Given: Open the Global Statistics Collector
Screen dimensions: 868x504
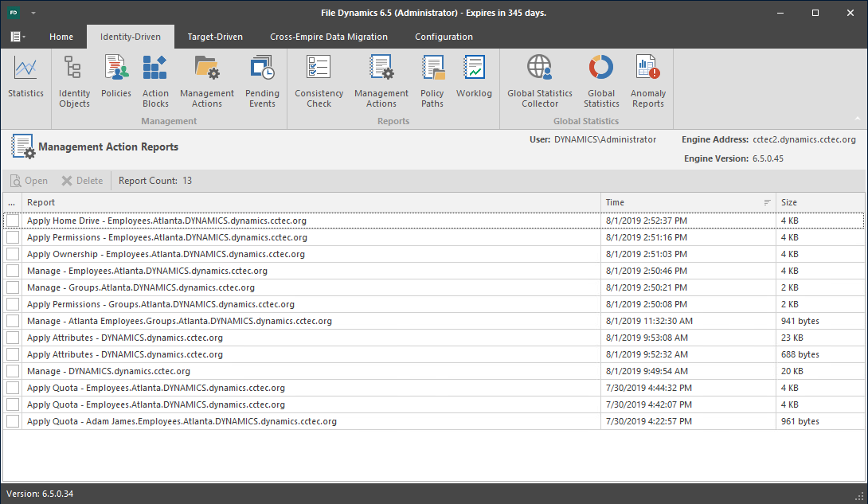Looking at the screenshot, I should point(540,81).
